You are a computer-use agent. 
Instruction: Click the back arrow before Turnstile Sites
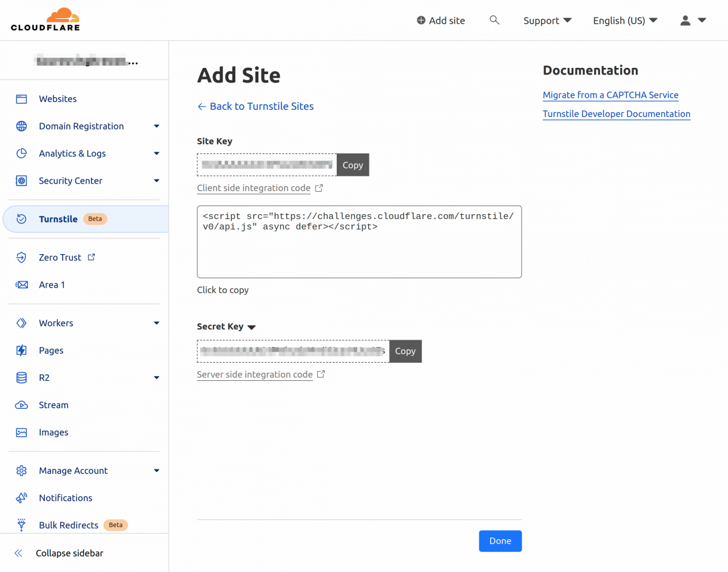click(202, 106)
